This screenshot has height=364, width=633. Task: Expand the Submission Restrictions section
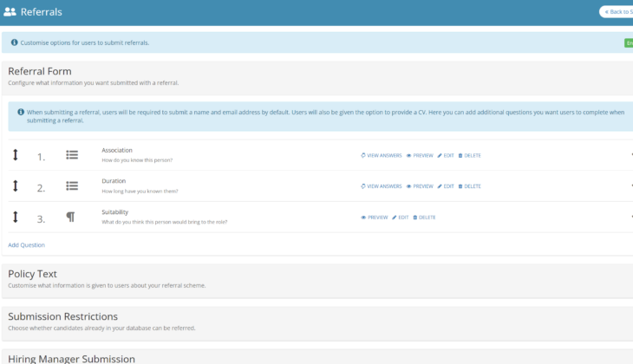pos(62,316)
